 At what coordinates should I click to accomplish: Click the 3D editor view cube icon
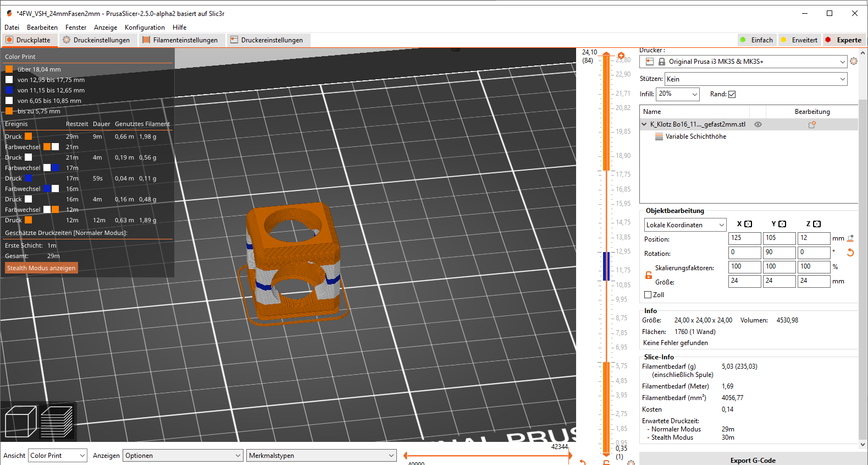[x=20, y=422]
